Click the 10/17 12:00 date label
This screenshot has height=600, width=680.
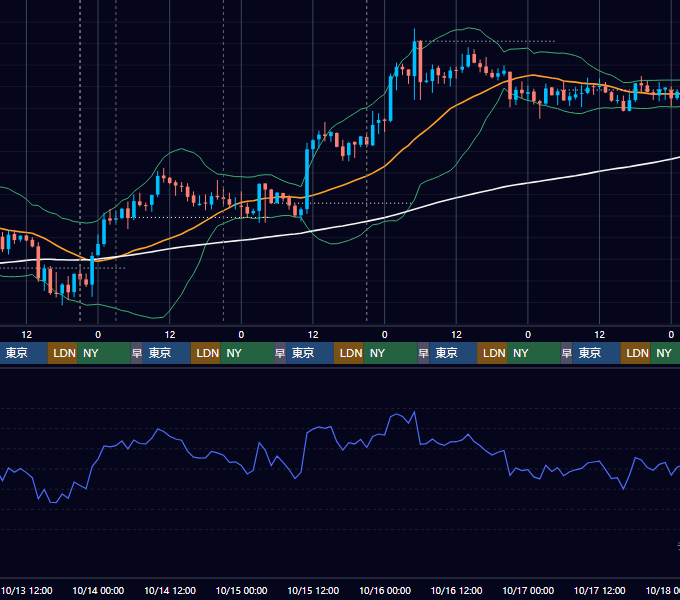pyautogui.click(x=599, y=590)
